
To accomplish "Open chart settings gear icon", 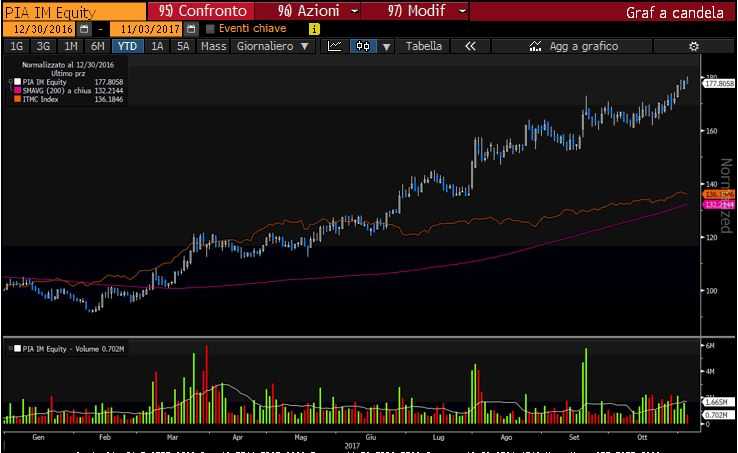I will coord(694,46).
